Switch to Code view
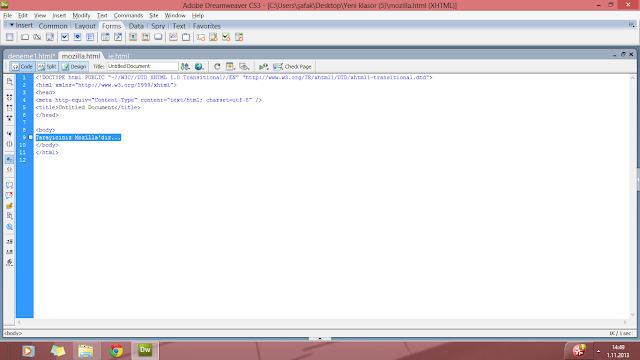 tap(22, 67)
